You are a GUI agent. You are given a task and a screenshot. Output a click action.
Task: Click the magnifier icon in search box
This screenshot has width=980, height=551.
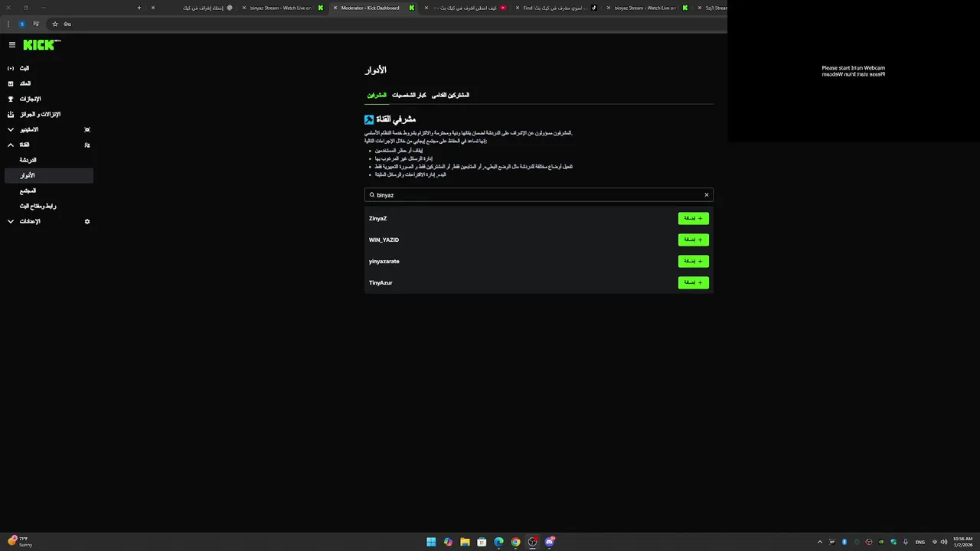coord(372,194)
